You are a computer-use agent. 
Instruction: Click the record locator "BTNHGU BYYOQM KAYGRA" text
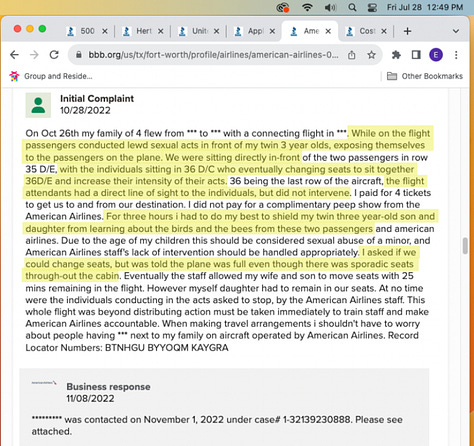click(x=167, y=348)
